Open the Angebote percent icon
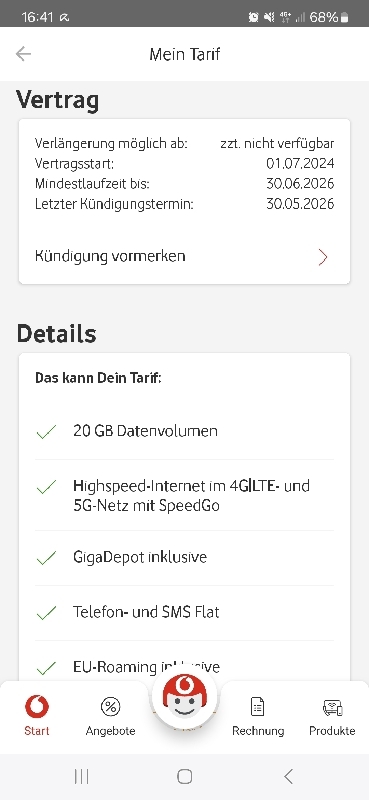The image size is (369, 800). 110,707
